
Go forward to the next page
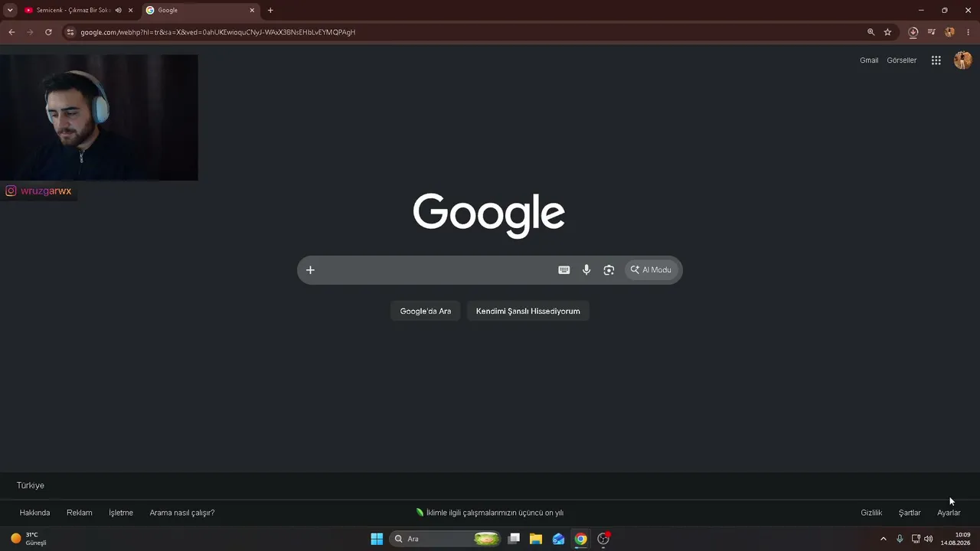pos(30,32)
